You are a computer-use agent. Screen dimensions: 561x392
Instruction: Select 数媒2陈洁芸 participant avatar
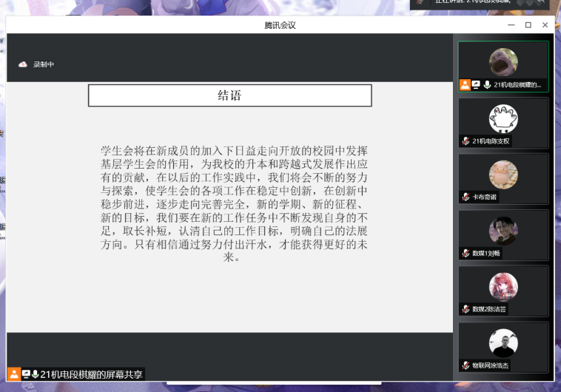pos(503,287)
